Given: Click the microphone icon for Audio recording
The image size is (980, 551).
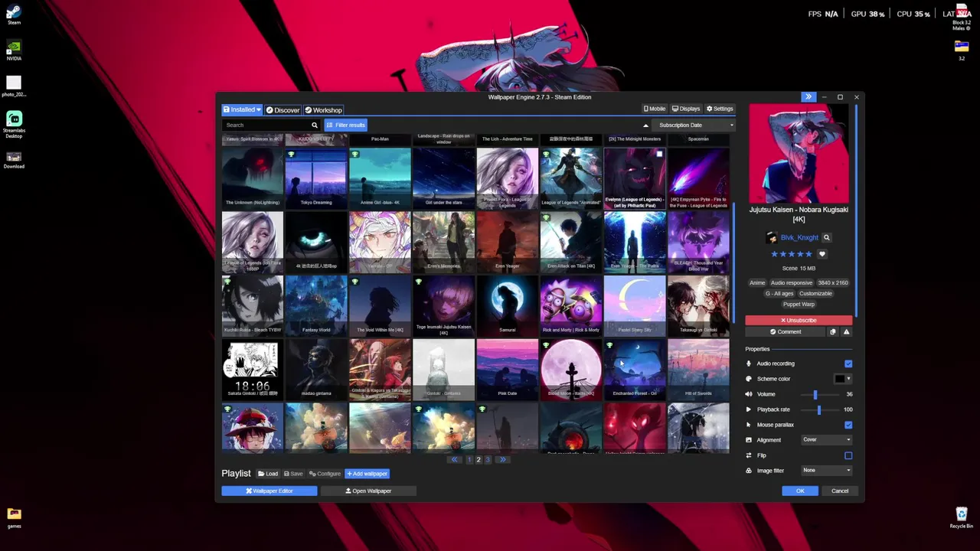Looking at the screenshot, I should pyautogui.click(x=749, y=364).
